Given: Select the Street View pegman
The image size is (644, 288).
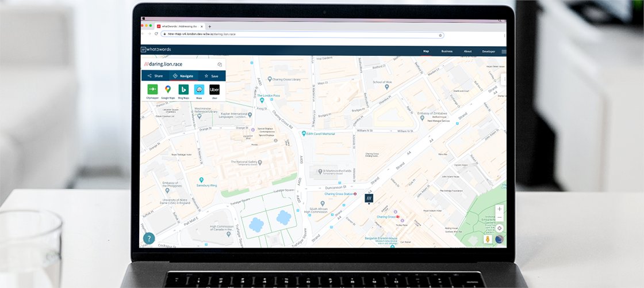Looking at the screenshot, I should point(488,240).
